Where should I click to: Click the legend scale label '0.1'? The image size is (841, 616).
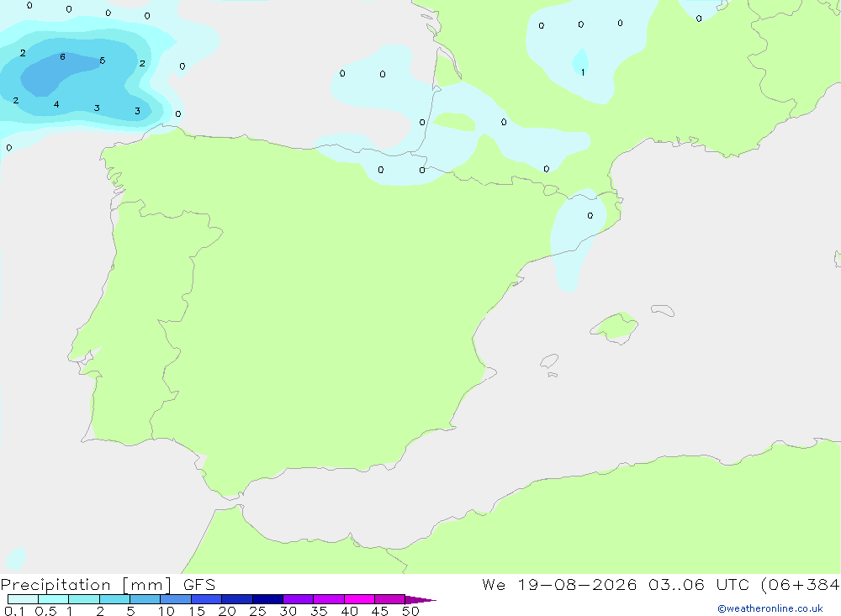[x=14, y=611]
